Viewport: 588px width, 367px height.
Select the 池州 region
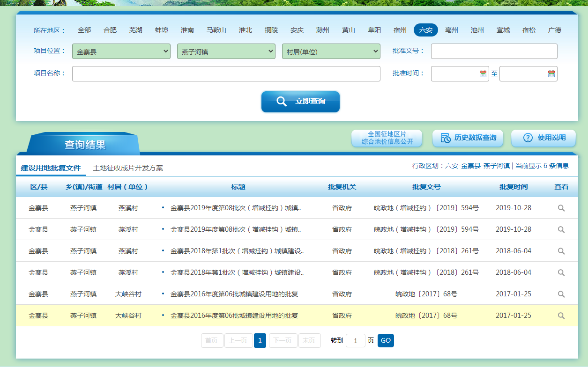pos(477,30)
